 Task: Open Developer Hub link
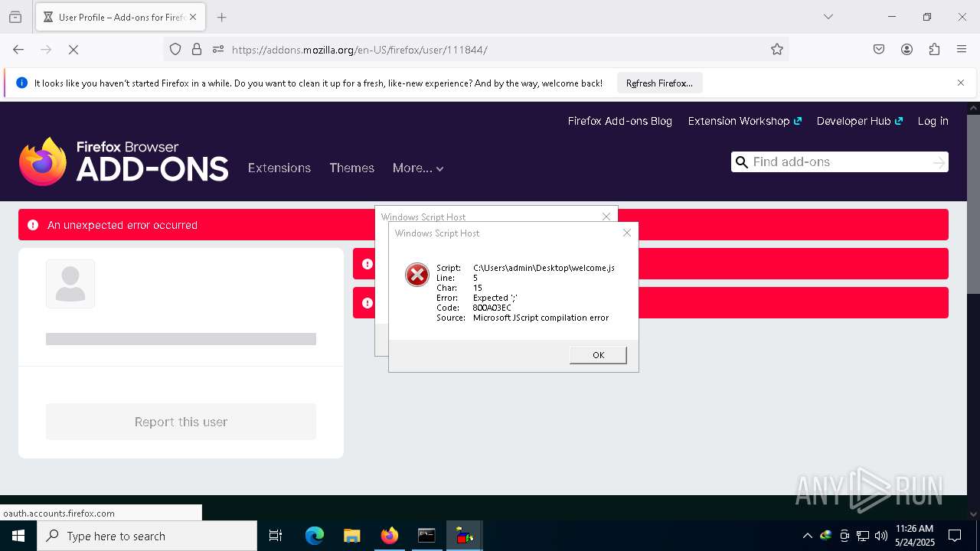point(860,121)
